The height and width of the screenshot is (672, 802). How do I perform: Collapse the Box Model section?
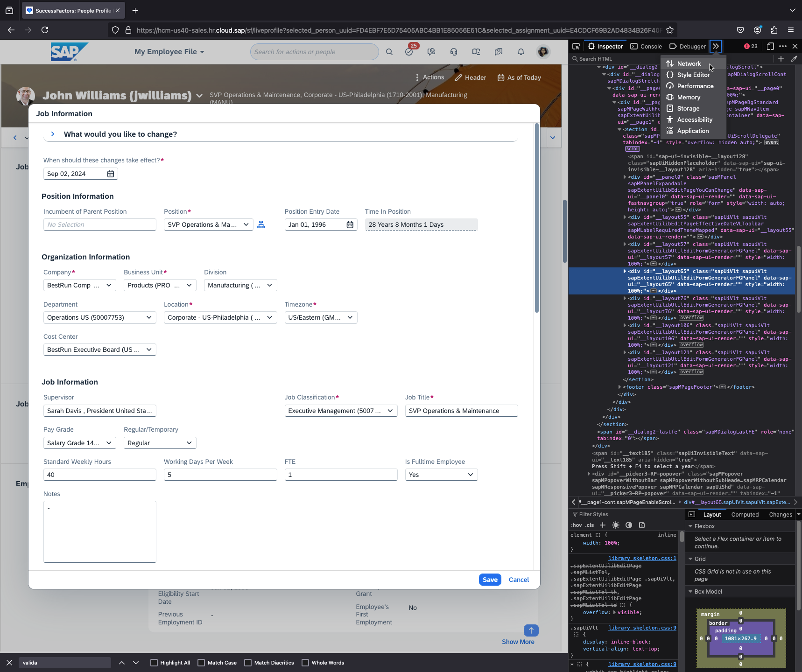coord(691,591)
